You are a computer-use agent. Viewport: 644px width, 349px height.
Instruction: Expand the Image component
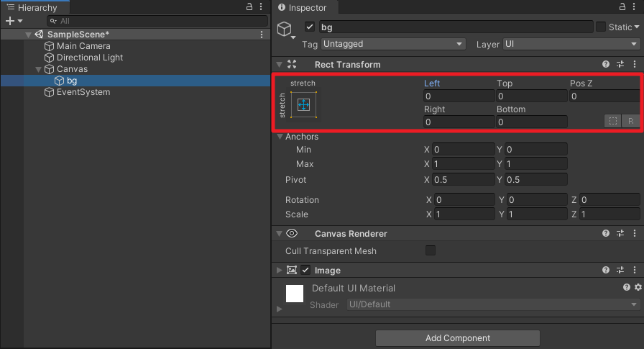pyautogui.click(x=280, y=270)
